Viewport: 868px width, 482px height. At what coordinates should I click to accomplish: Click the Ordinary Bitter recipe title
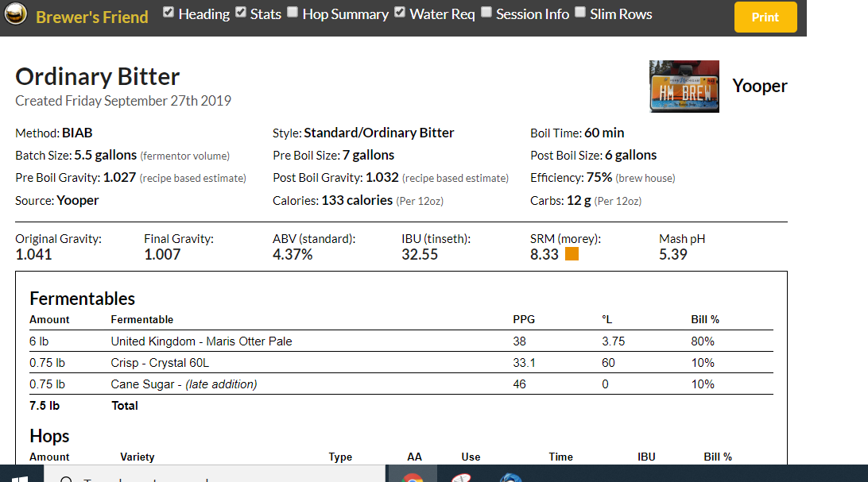(x=98, y=76)
